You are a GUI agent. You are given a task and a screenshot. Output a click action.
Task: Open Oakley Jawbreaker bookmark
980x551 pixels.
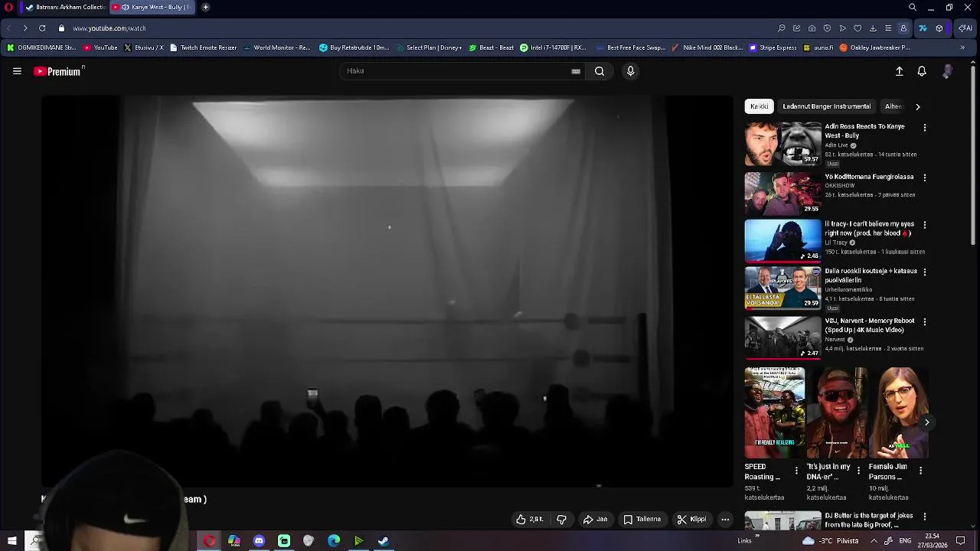874,47
